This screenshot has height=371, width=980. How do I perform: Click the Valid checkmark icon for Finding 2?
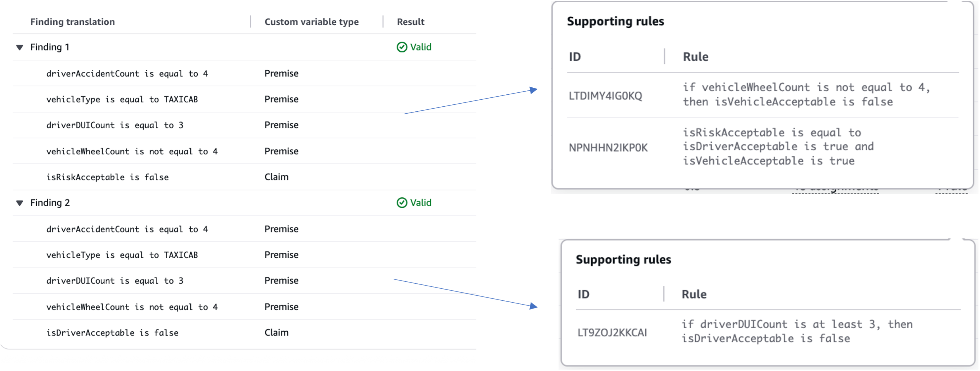tap(402, 203)
